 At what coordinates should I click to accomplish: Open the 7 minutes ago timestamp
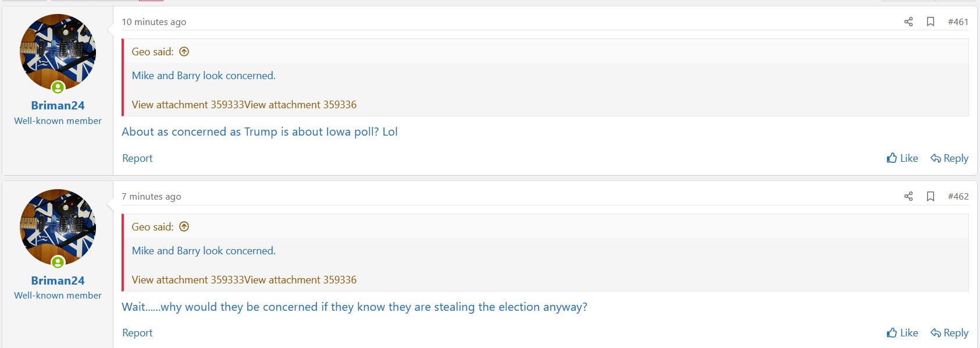tap(151, 196)
